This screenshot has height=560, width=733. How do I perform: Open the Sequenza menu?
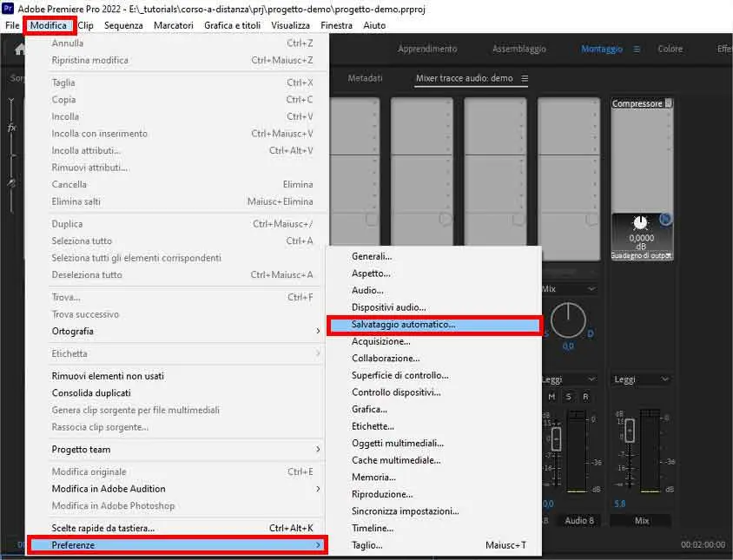pyautogui.click(x=123, y=25)
